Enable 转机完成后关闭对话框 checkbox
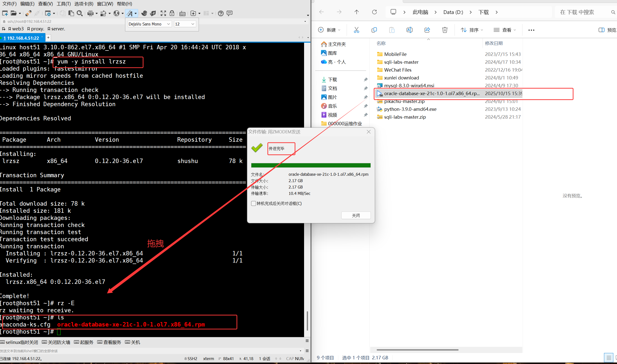This screenshot has height=364, width=617. pyautogui.click(x=253, y=203)
